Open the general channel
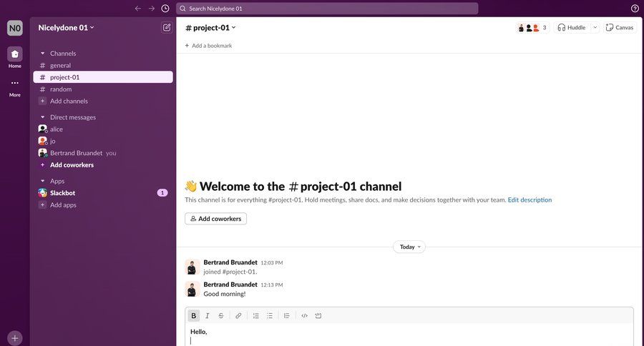The image size is (644, 346). coord(103,65)
